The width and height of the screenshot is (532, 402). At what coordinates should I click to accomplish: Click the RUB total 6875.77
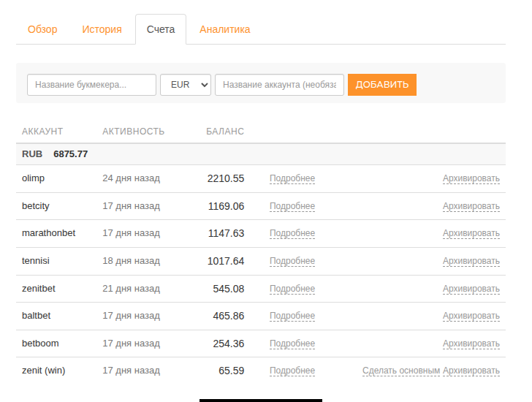point(71,154)
